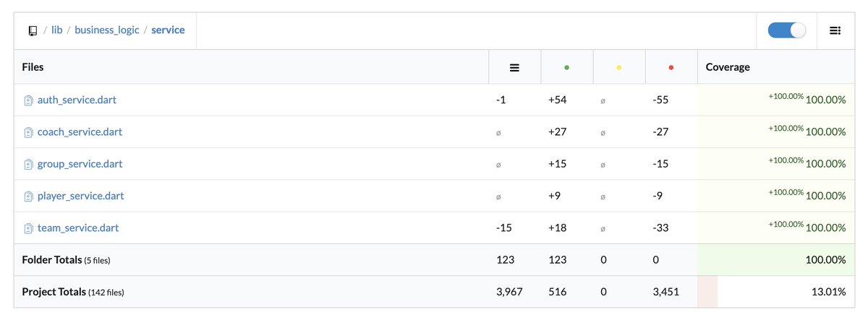The width and height of the screenshot is (868, 320).
Task: Select the service breadcrumb folder
Action: 168,30
